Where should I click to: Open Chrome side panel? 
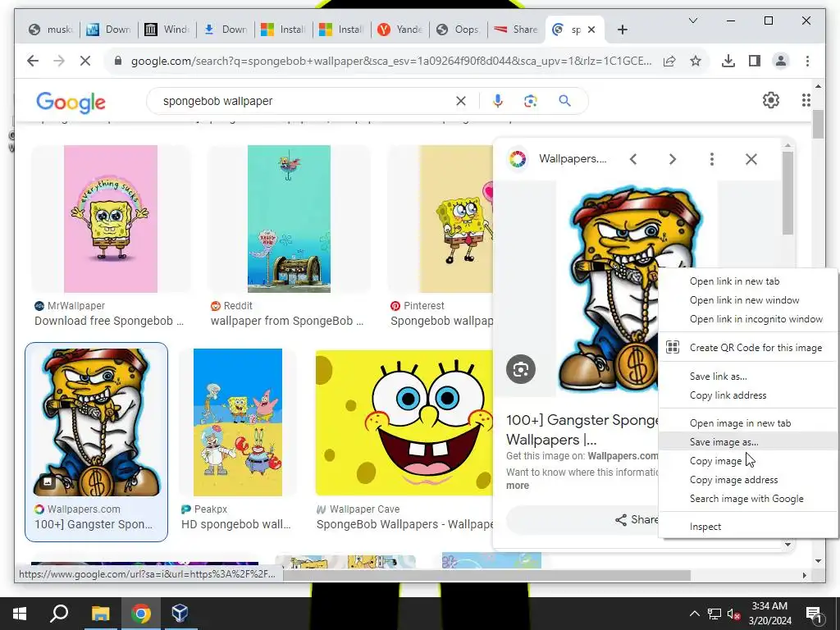pos(755,61)
